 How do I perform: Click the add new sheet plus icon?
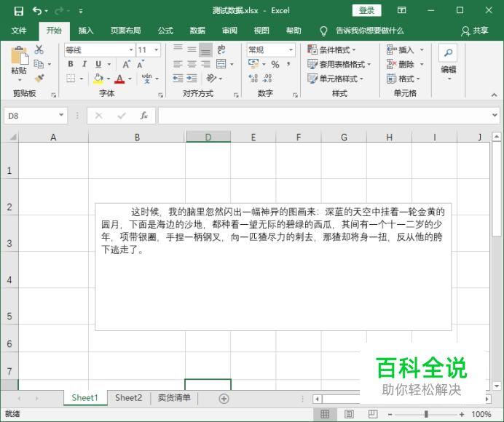tap(224, 399)
